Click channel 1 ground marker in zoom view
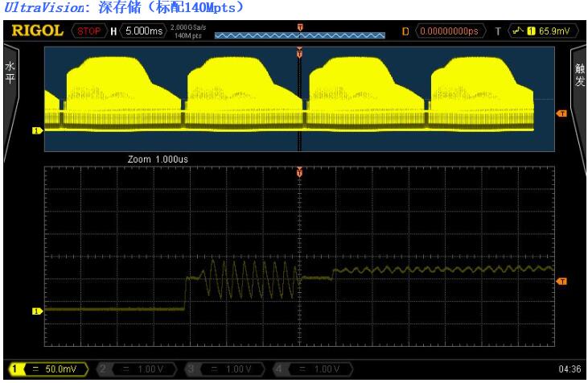The width and height of the screenshot is (588, 383). (36, 309)
